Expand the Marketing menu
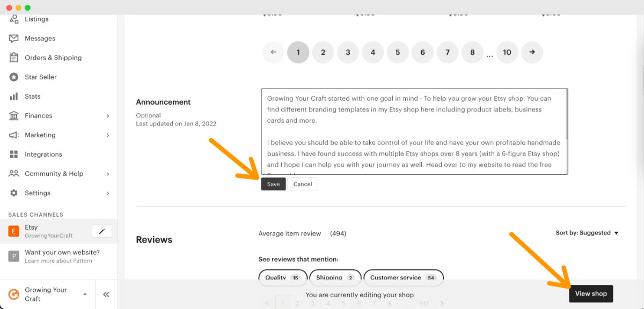 (x=40, y=135)
